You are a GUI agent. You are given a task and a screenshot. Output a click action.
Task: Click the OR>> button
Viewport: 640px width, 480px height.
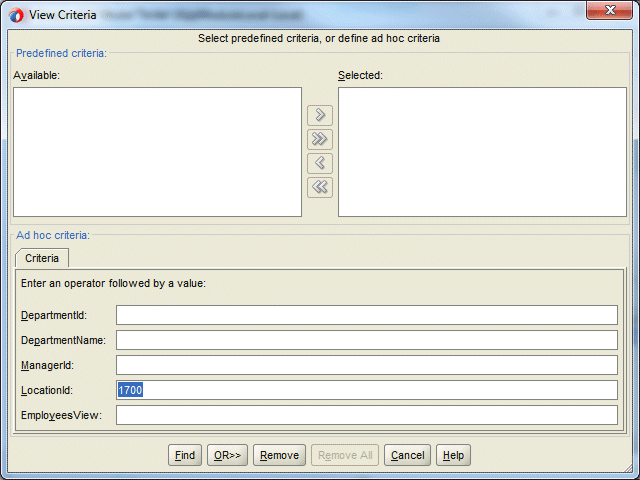point(227,455)
